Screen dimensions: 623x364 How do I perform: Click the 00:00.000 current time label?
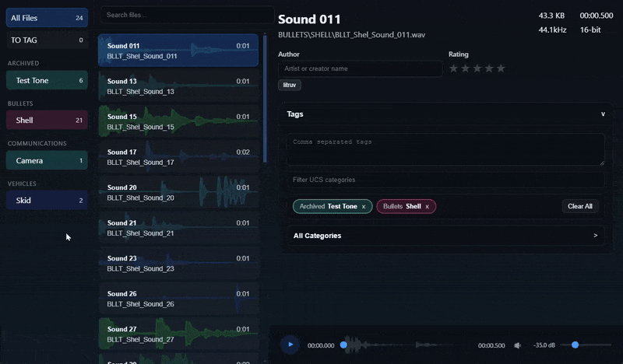(321, 346)
